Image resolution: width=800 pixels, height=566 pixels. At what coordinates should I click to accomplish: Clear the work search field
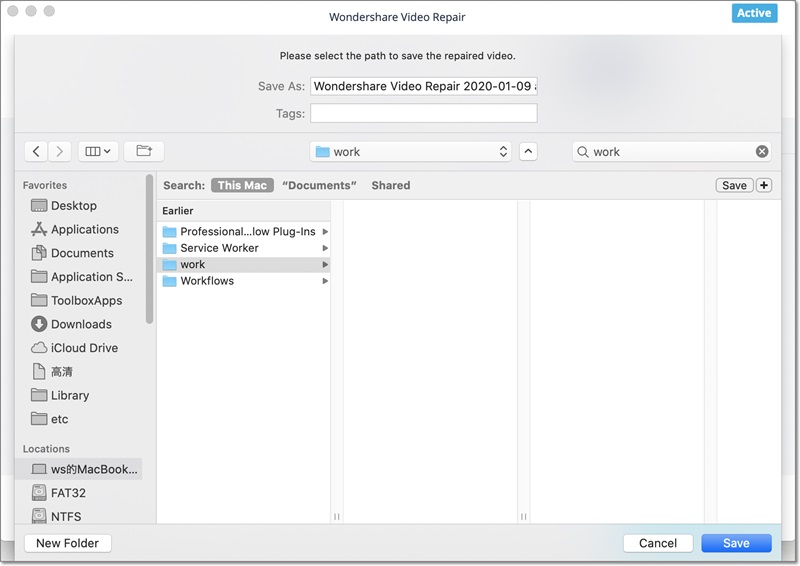point(762,152)
